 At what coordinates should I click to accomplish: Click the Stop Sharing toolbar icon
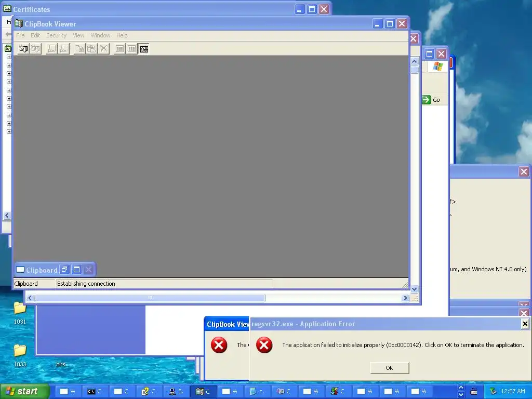pos(64,49)
